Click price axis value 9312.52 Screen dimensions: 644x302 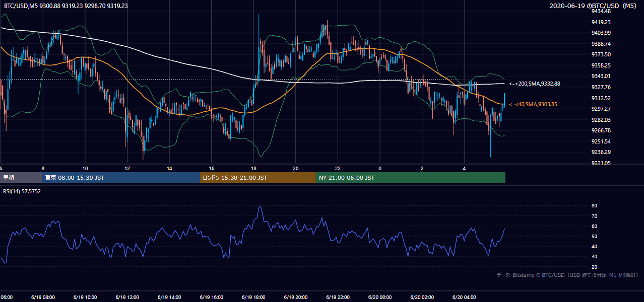(601, 98)
